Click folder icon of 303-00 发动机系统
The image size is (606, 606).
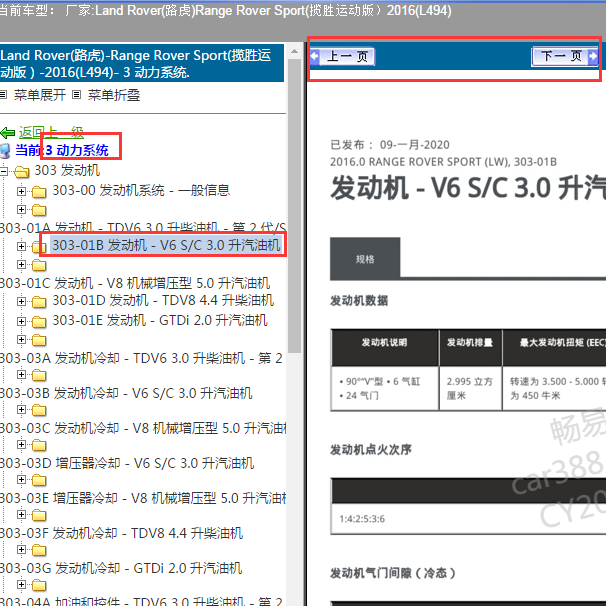(x=39, y=191)
